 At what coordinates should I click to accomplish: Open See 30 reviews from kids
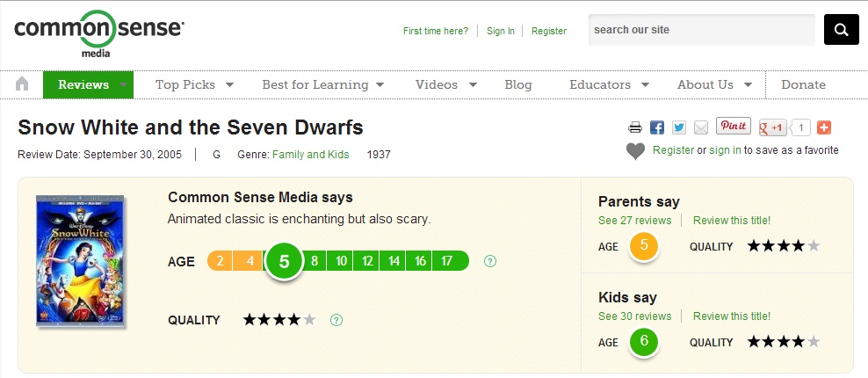click(635, 316)
